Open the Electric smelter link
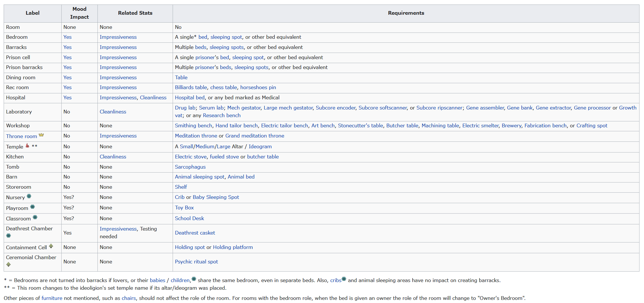 (x=480, y=126)
